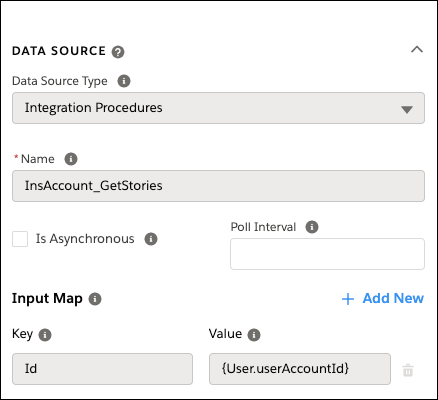Show info icon beside Input Map
Image resolution: width=438 pixels, height=400 pixels.
tap(95, 299)
